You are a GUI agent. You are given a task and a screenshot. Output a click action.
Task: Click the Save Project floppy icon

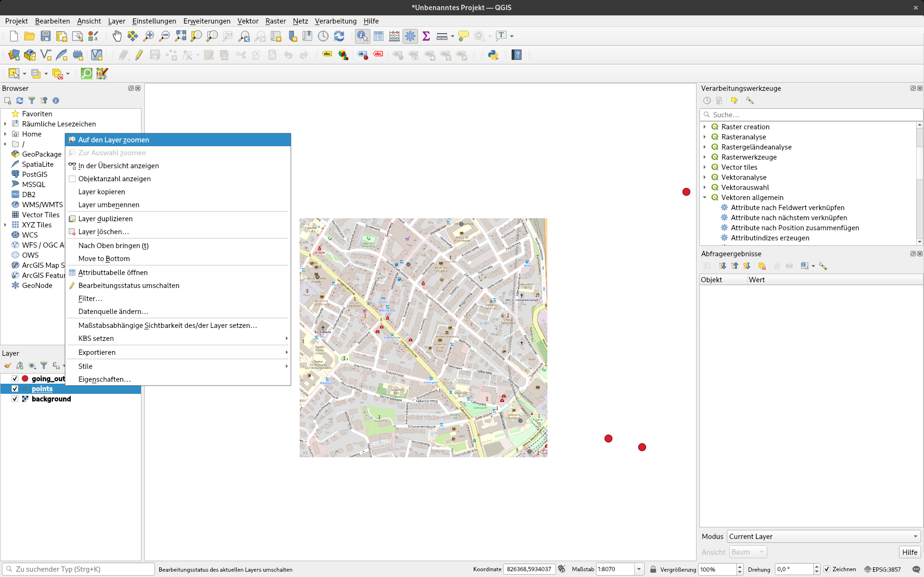(46, 36)
